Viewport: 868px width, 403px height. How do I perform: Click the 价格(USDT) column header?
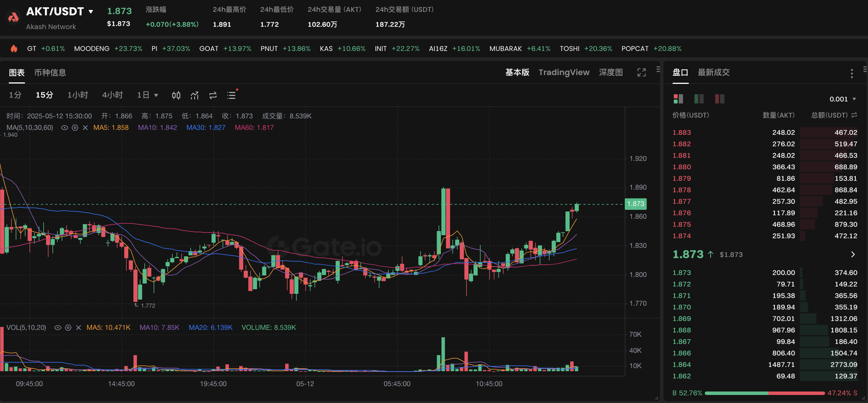691,115
